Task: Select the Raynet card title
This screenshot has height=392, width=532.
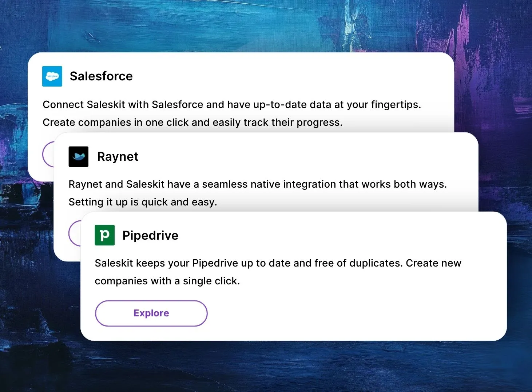Action: point(118,157)
